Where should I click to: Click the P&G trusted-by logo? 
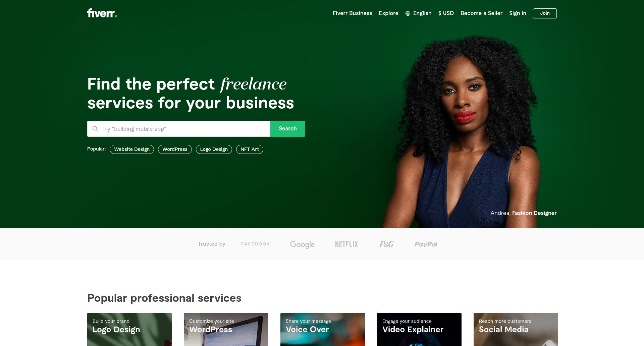coord(386,244)
